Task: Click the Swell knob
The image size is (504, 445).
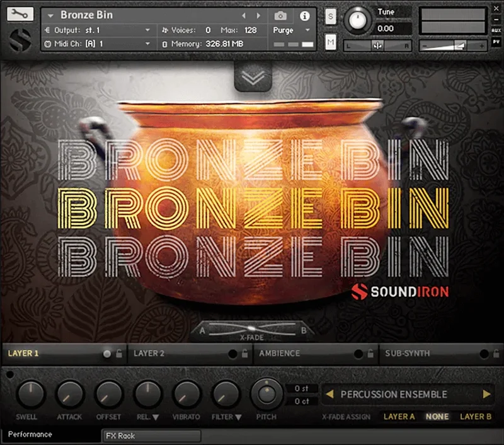Action: point(30,394)
